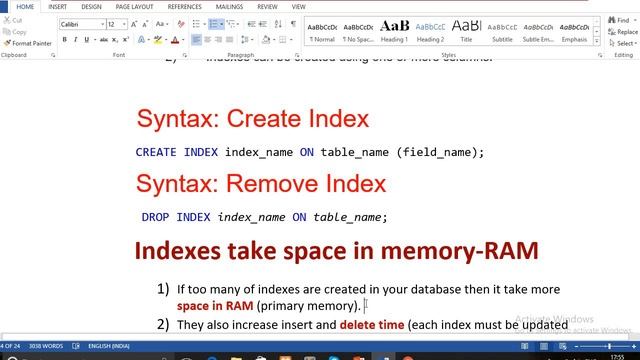
Task: Apply strikethrough formatting
Action: tap(104, 40)
